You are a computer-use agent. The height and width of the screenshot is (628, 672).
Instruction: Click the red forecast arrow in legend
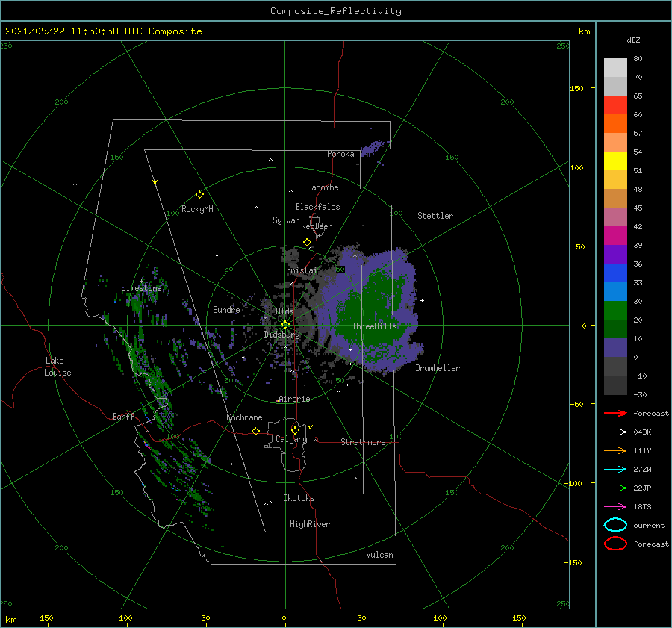click(x=615, y=413)
